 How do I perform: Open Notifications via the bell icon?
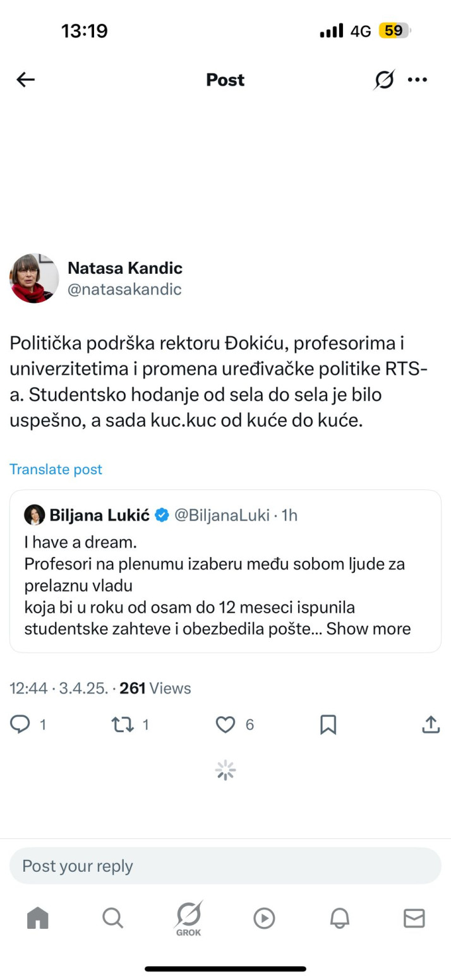(x=339, y=918)
